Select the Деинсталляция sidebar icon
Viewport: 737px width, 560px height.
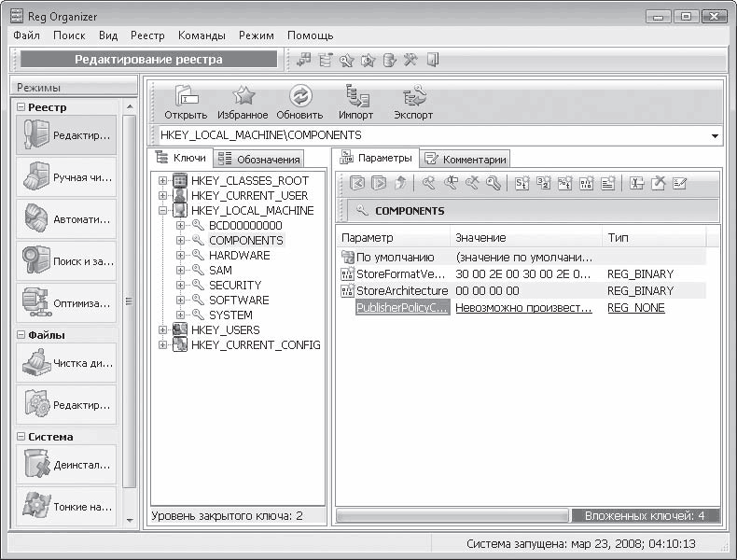pos(66,465)
